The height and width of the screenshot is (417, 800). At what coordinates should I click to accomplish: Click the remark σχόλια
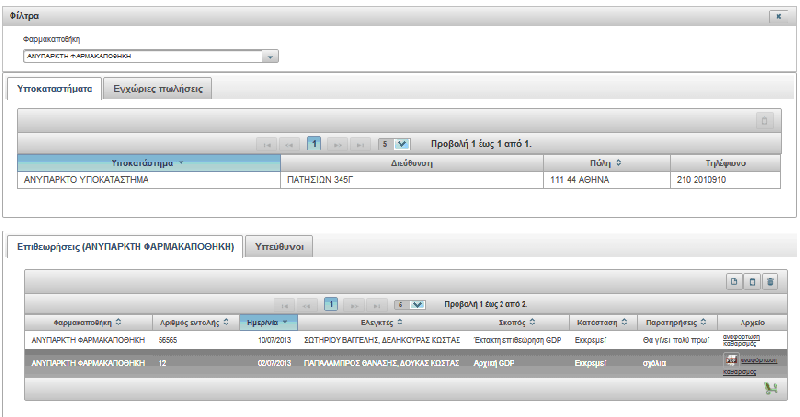pyautogui.click(x=654, y=363)
